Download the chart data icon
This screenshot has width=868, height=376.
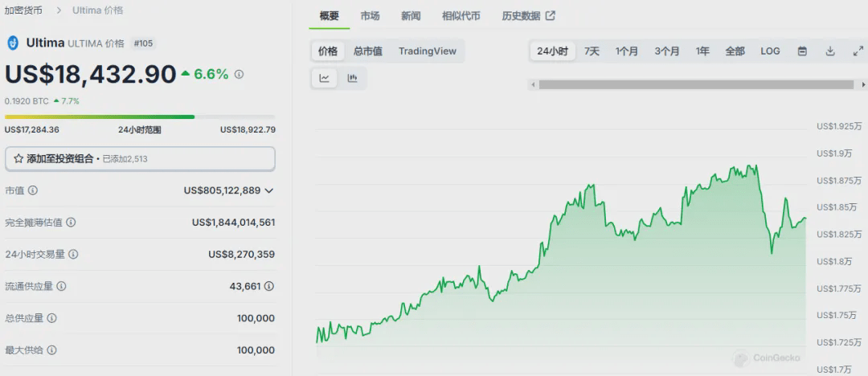coord(829,51)
